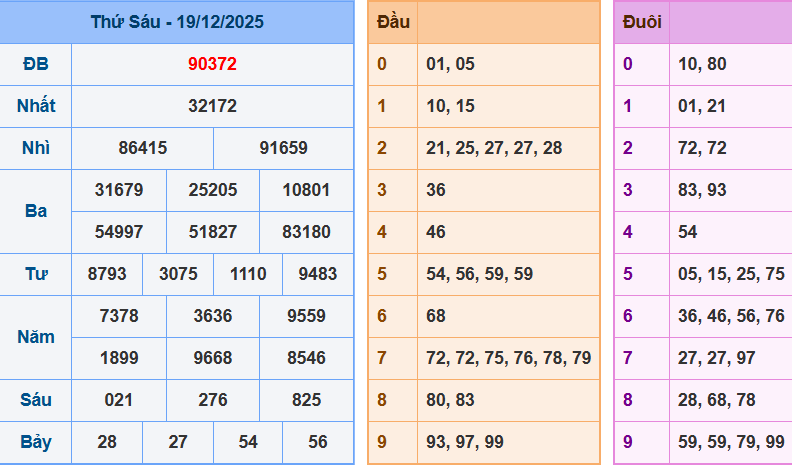Image resolution: width=792 pixels, height=465 pixels.
Task: Select the Năm prize row label
Action: 36,337
